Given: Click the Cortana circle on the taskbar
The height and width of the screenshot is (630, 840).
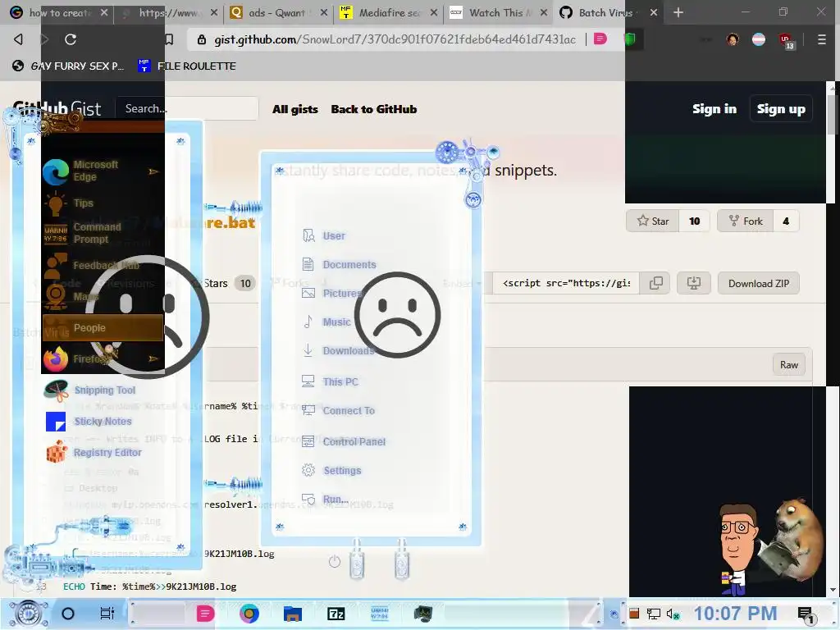Looking at the screenshot, I should click(x=68, y=614).
